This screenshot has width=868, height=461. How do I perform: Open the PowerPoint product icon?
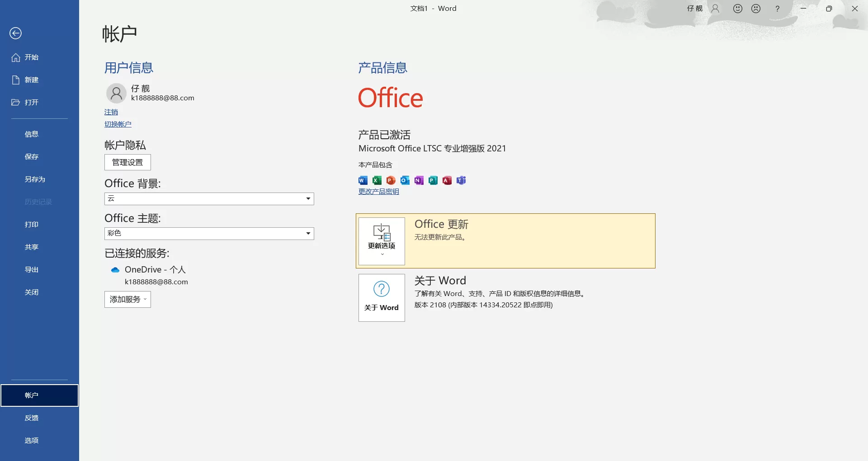(x=391, y=180)
